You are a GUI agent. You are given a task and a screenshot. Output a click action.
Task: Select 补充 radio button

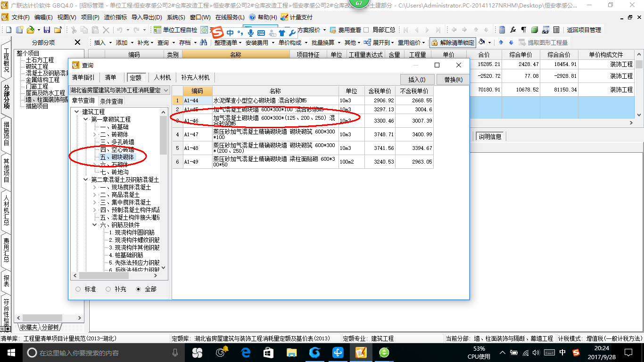point(108,289)
